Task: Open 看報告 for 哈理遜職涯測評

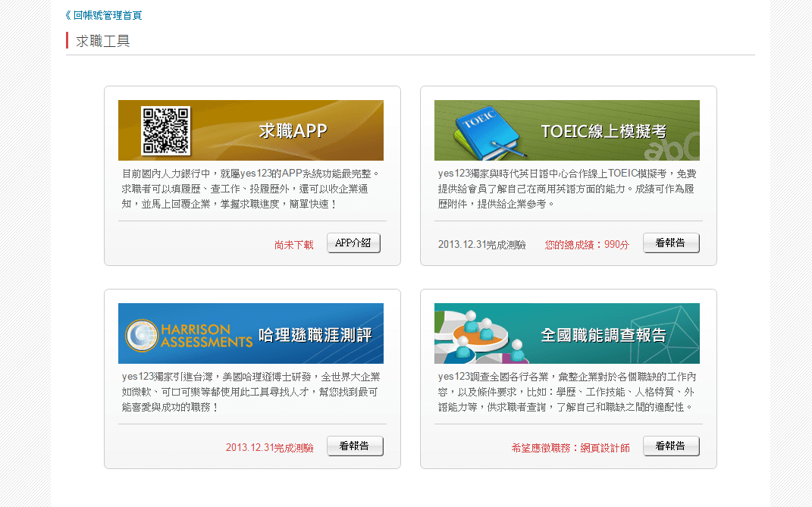Action: [356, 446]
